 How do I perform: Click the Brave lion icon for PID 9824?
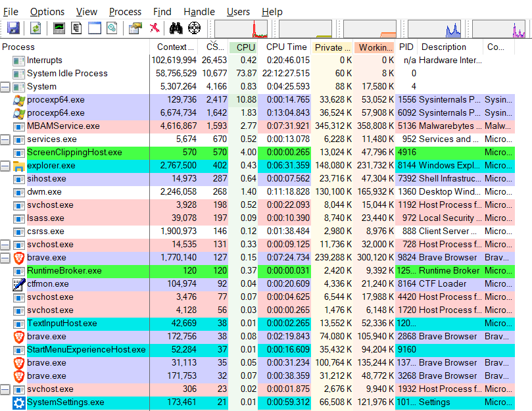tap(18, 258)
